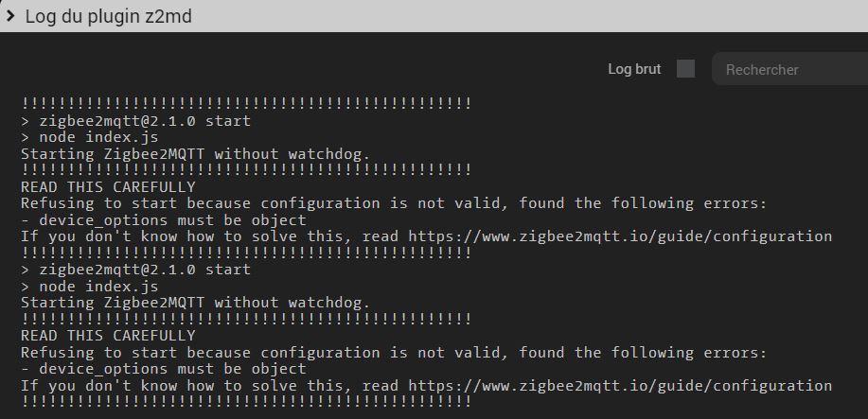
Task: Open the first zigbee2mqtt.io configuration guide URL
Action: click(620, 236)
